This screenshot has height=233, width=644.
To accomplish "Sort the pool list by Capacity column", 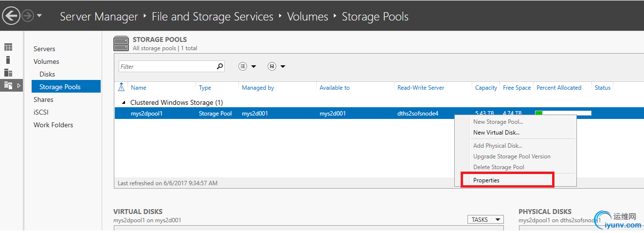I will point(486,88).
